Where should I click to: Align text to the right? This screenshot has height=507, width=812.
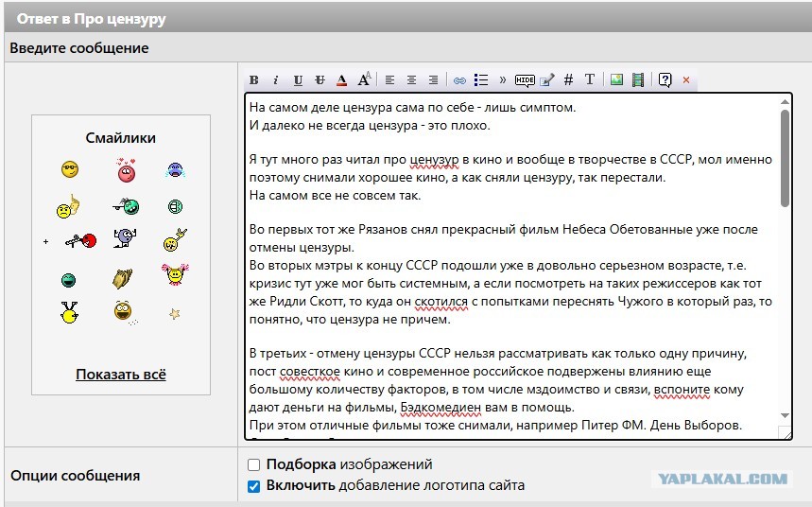coord(433,79)
